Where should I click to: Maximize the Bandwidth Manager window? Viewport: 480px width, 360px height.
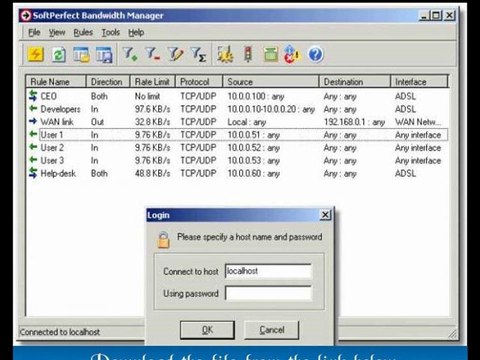click(x=436, y=15)
